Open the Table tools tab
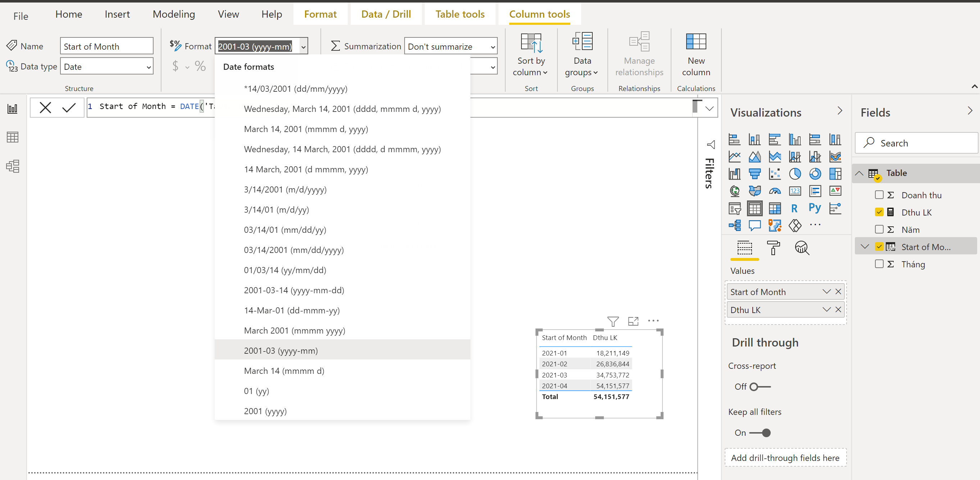Viewport: 980px width, 480px height. point(460,14)
